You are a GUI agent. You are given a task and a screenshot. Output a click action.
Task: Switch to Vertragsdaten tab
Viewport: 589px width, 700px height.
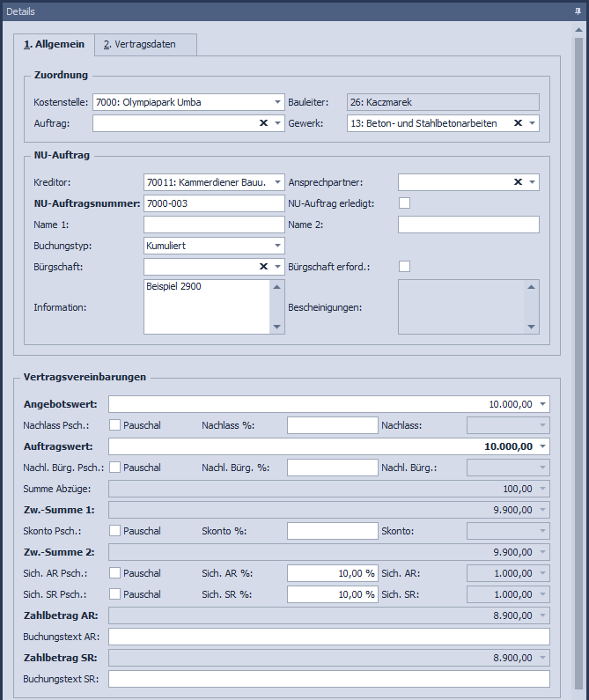[145, 45]
